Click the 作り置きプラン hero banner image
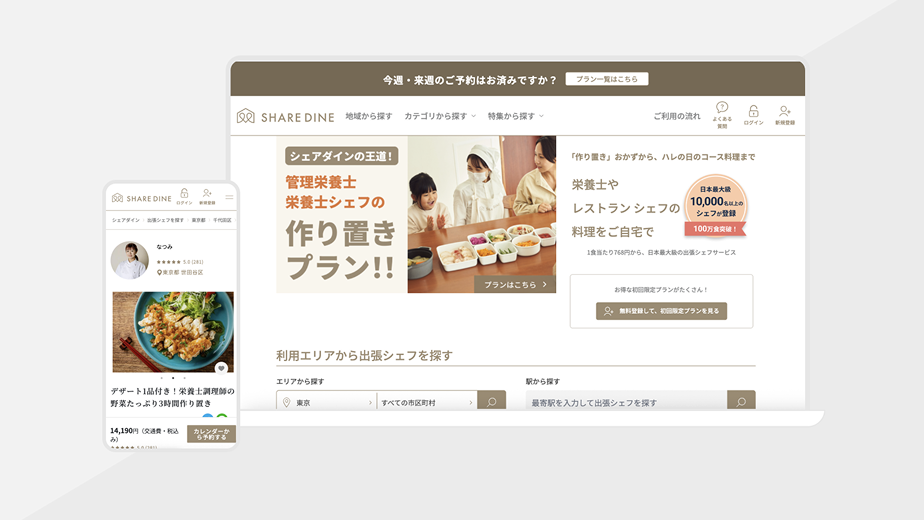Screen dimensions: 924x520 (x=416, y=215)
